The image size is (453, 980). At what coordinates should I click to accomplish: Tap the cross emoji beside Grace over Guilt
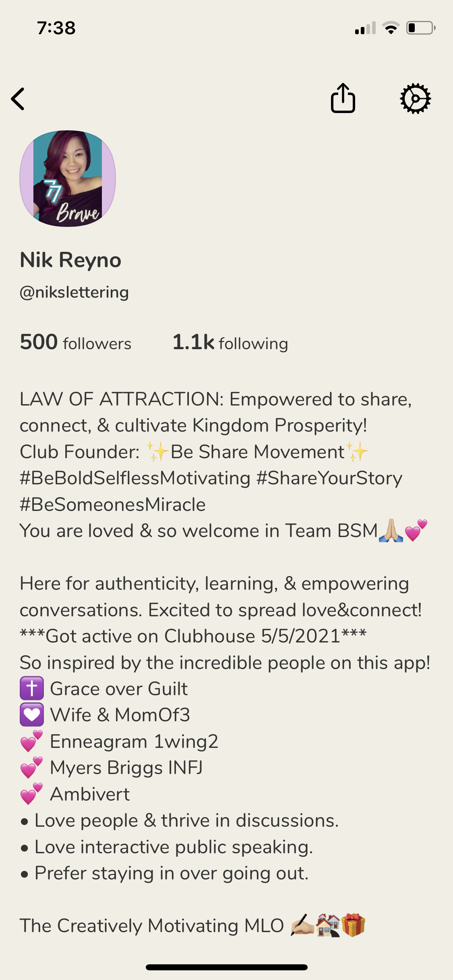[32, 688]
